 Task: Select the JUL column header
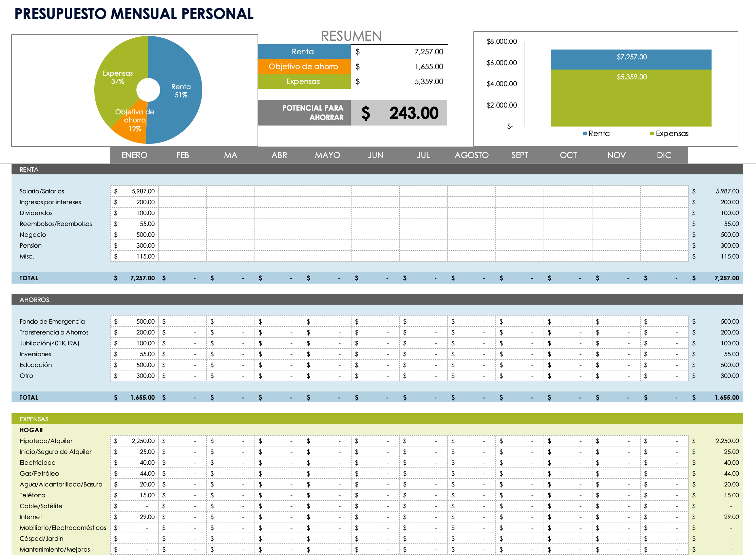[423, 155]
